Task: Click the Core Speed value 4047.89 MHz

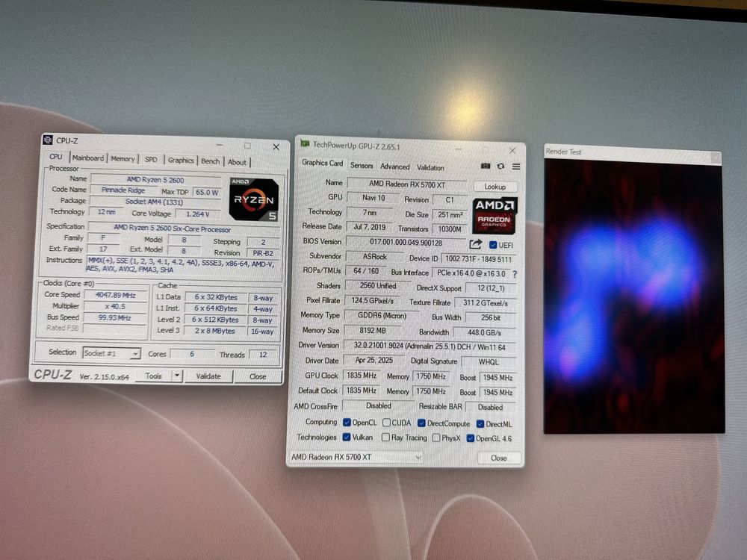Action: (x=116, y=295)
